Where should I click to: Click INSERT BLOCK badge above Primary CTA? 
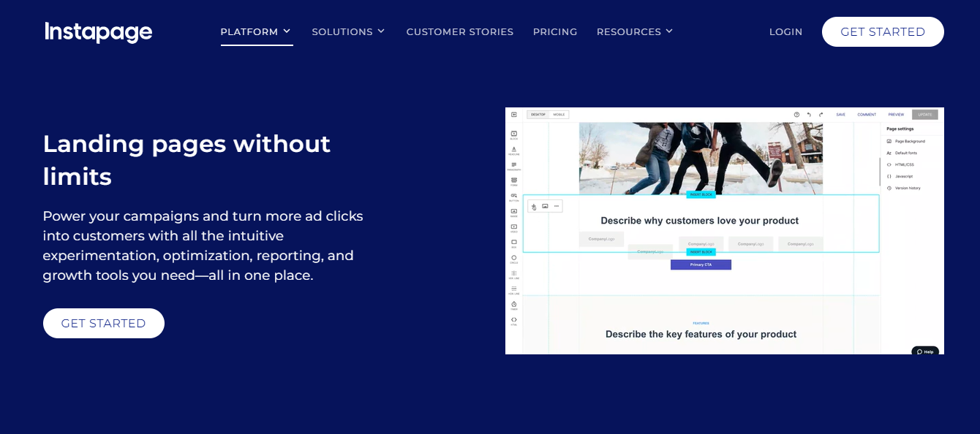tap(701, 251)
